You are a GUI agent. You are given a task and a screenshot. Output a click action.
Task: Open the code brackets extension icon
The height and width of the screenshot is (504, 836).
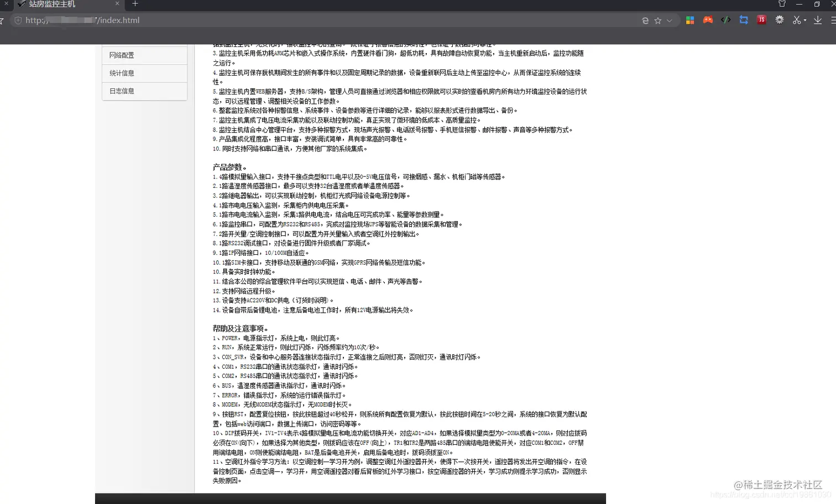[x=726, y=20]
